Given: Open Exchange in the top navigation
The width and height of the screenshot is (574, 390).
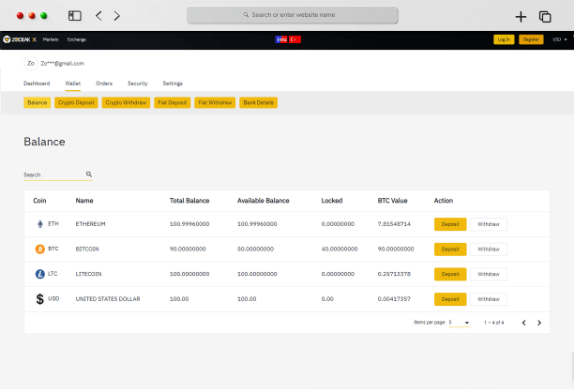Looking at the screenshot, I should click(x=77, y=40).
